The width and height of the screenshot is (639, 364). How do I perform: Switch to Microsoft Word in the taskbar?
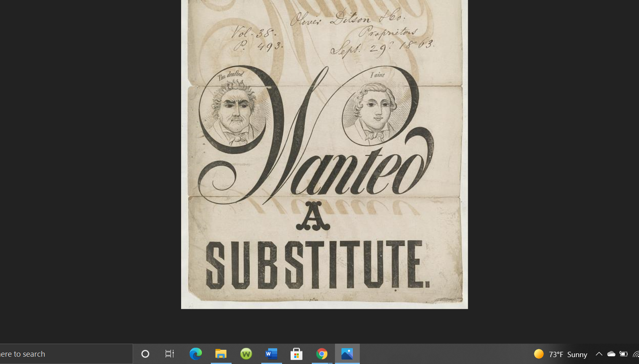(271, 354)
